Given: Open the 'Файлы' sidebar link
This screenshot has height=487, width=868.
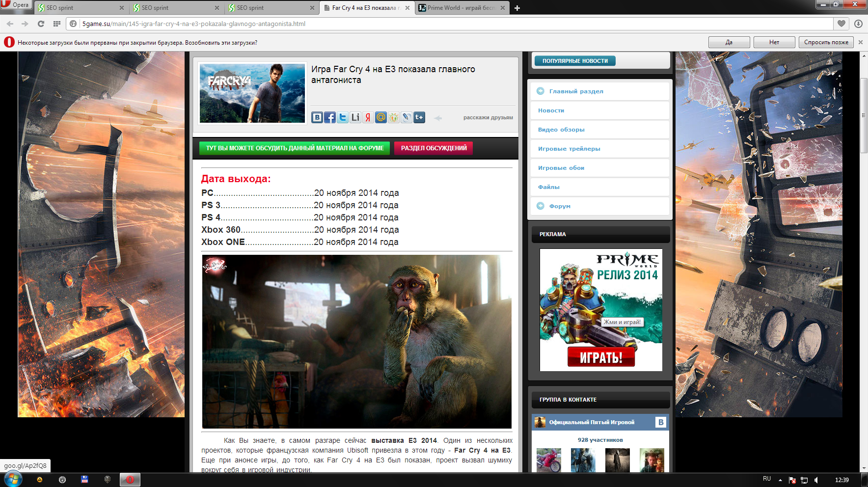Looking at the screenshot, I should pos(600,187).
